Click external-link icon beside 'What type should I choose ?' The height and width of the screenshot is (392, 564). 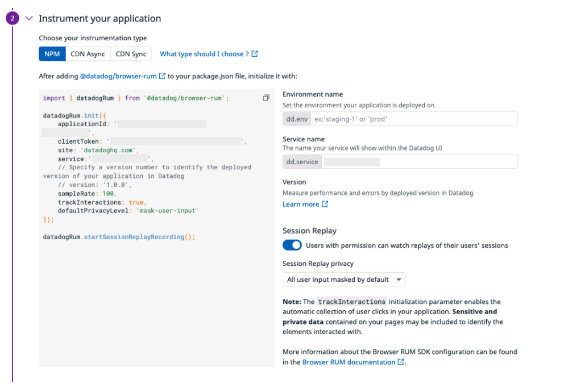255,54
